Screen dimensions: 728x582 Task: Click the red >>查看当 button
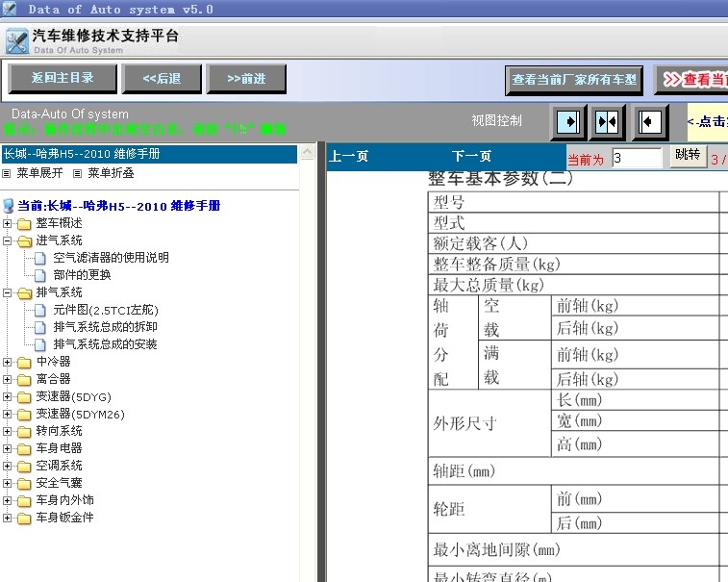[x=691, y=80]
